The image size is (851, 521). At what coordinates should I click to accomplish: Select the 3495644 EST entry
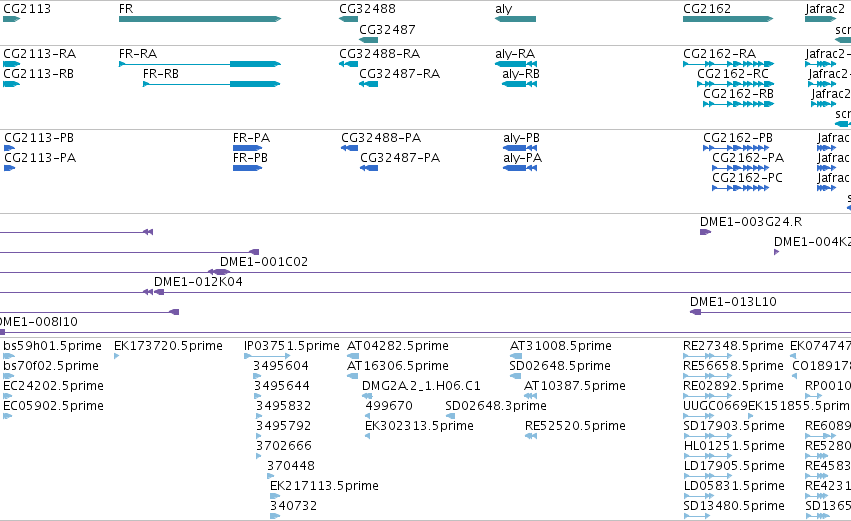coord(282,386)
